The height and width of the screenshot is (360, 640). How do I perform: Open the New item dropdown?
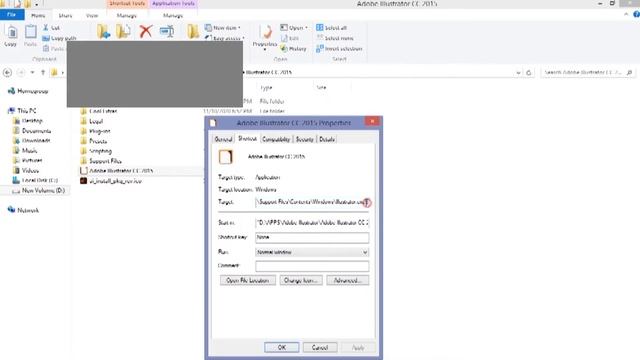tap(223, 28)
